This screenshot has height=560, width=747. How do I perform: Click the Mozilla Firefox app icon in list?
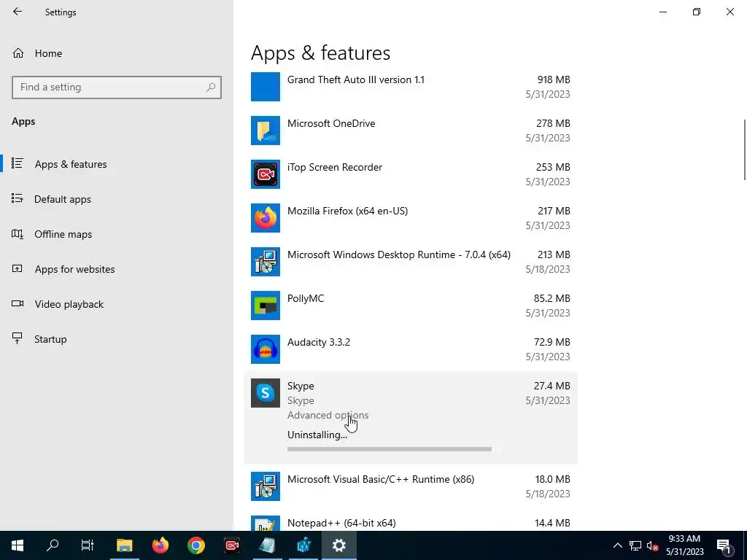[x=266, y=218]
